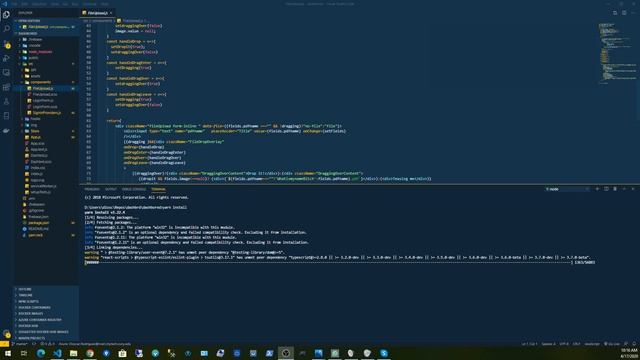
Task: Click the line and column indicator
Action: [529, 344]
